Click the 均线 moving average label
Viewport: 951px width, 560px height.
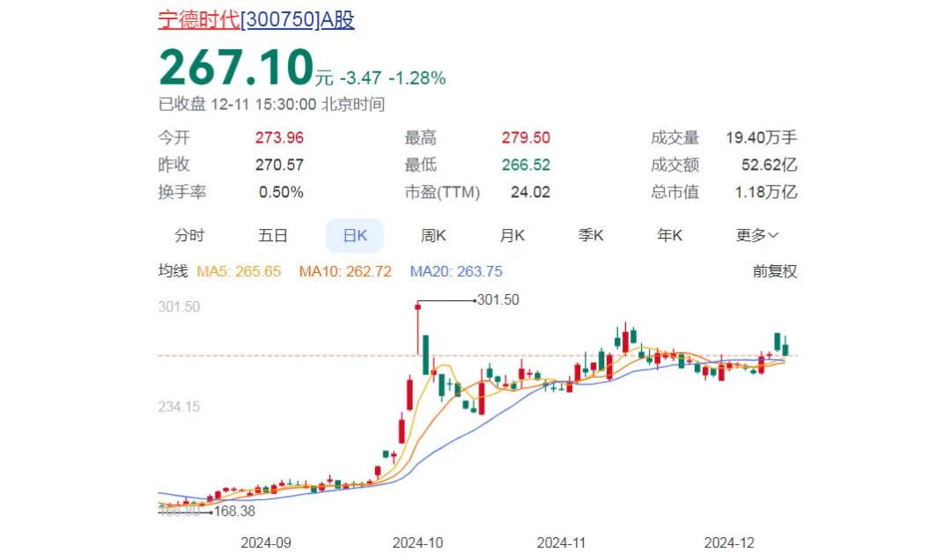click(x=173, y=271)
